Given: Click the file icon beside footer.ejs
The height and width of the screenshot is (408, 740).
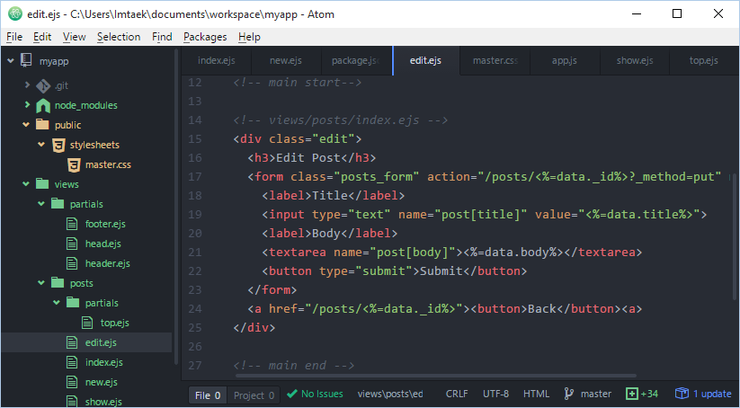Looking at the screenshot, I should [x=72, y=224].
